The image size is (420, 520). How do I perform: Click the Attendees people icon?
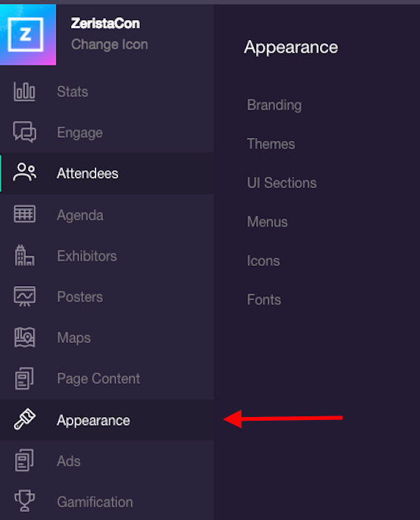click(x=24, y=173)
